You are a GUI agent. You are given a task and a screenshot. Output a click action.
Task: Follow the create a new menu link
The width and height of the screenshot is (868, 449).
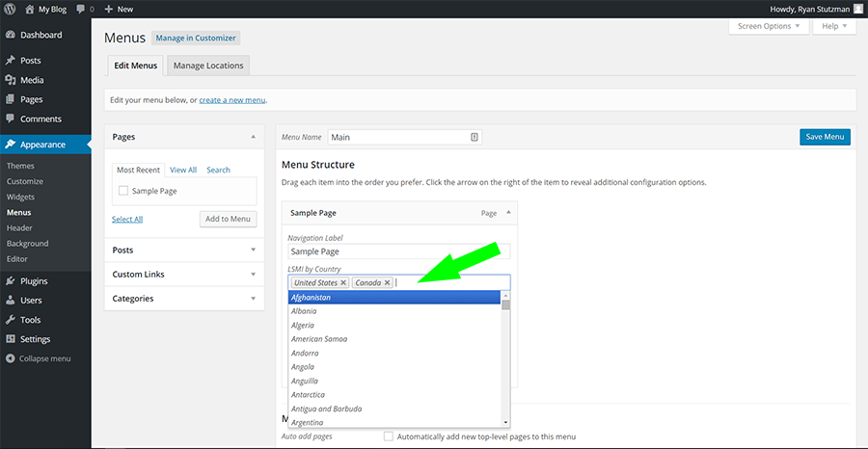click(232, 100)
